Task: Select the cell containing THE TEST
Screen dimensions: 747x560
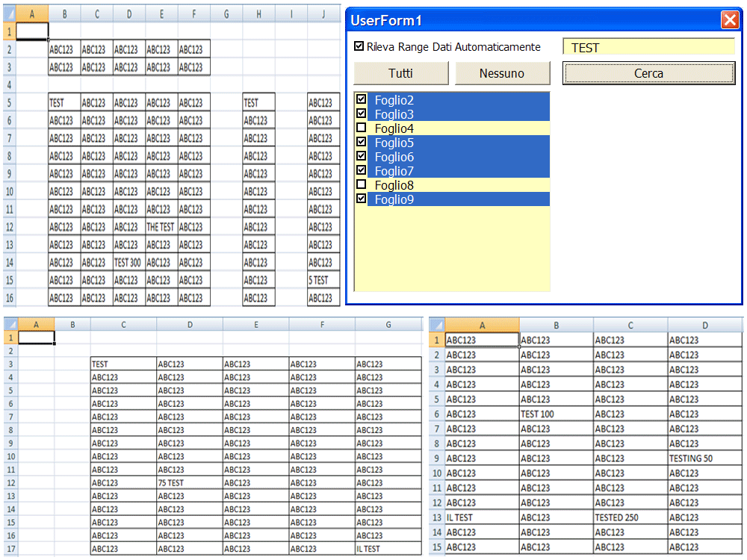Action: (x=161, y=227)
